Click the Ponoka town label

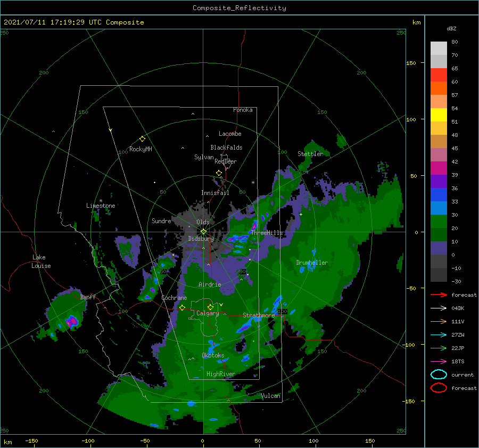tap(243, 110)
